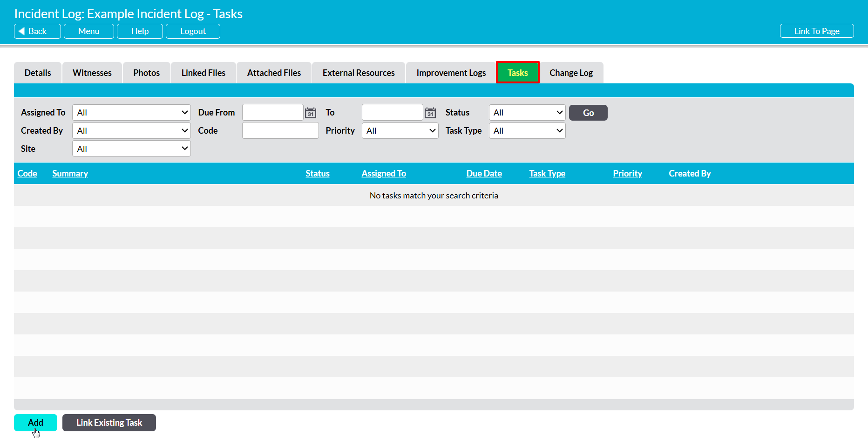Viewport: 868px width, 442px height.
Task: Select the Tasks tab
Action: 518,73
